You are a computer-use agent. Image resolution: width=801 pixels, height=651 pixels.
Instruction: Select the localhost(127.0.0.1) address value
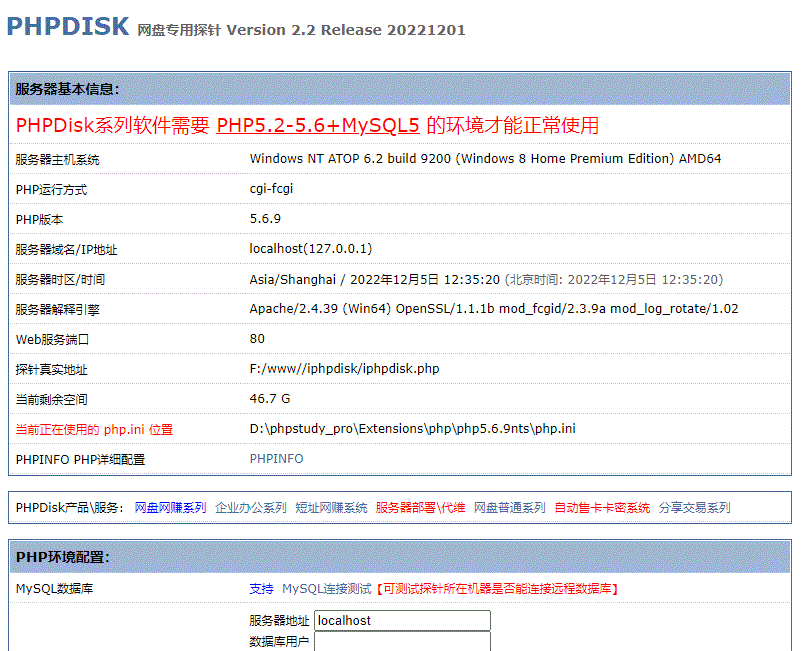click(311, 249)
